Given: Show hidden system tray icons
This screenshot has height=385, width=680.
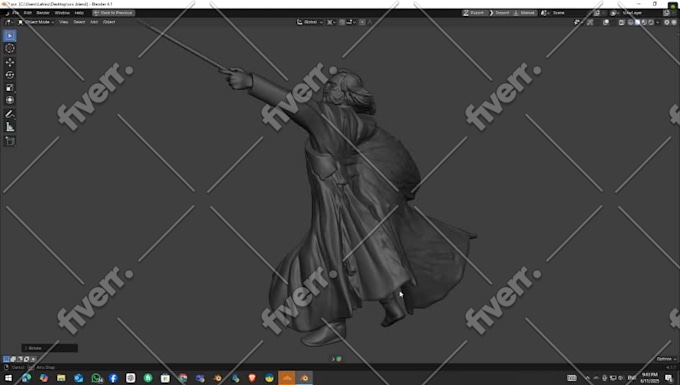Looking at the screenshot, I should pyautogui.click(x=588, y=378).
